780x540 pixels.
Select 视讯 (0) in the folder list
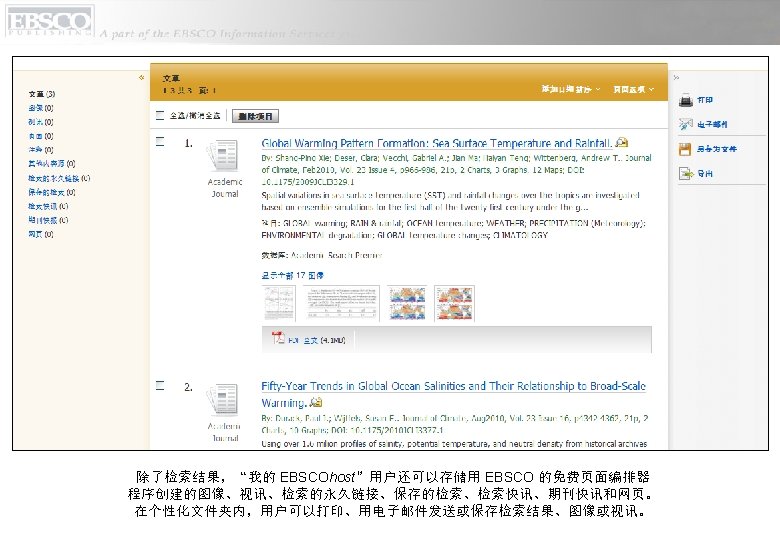tap(41, 121)
